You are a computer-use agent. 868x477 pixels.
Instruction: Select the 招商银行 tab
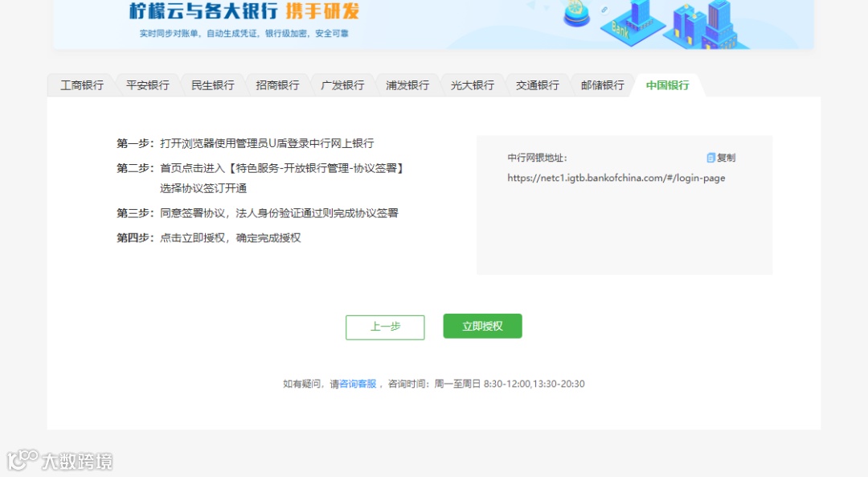(277, 85)
